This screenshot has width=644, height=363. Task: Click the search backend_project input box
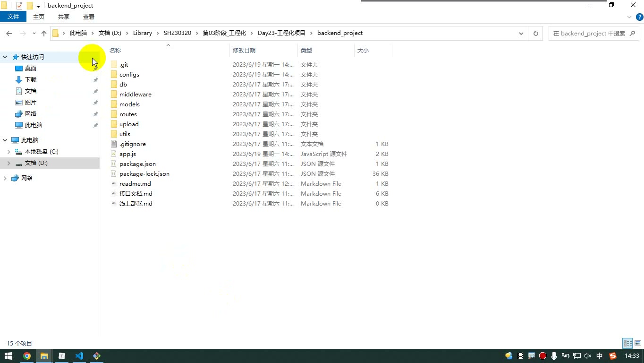click(x=589, y=33)
